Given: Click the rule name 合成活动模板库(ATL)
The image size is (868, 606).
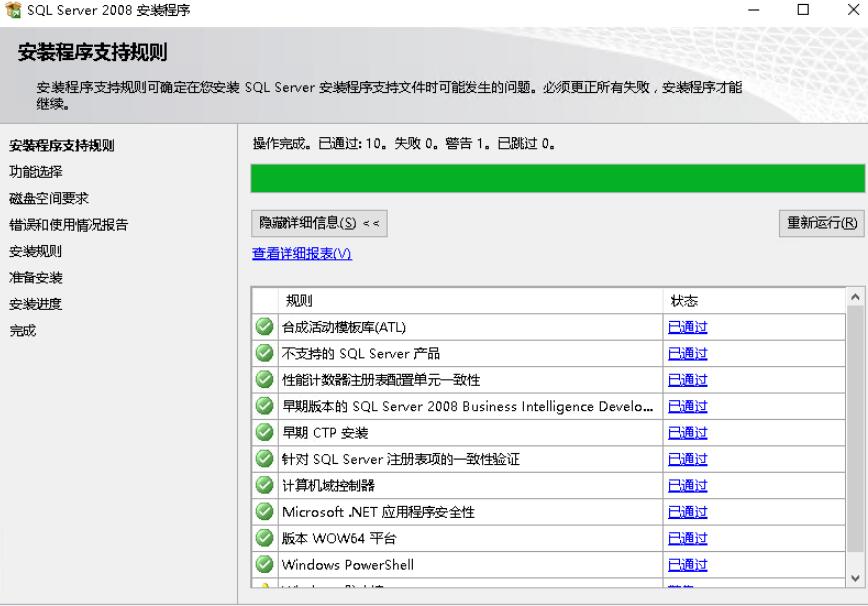Looking at the screenshot, I should pos(344,327).
